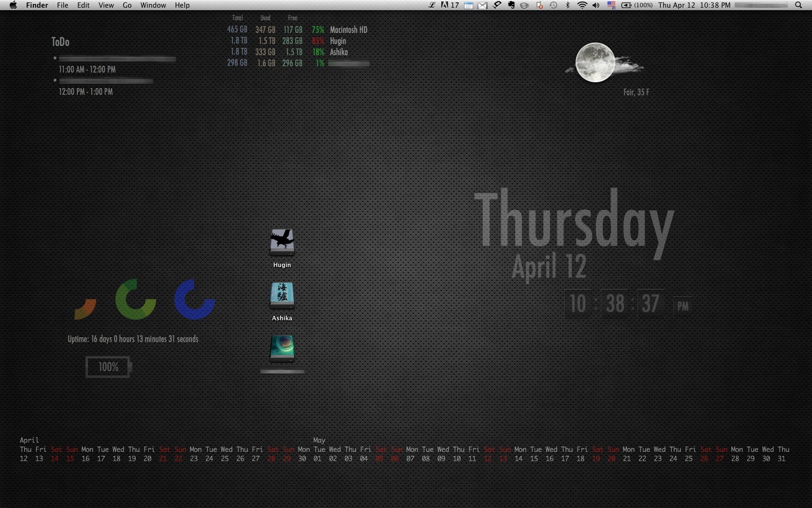Open the Window menu

(x=153, y=5)
